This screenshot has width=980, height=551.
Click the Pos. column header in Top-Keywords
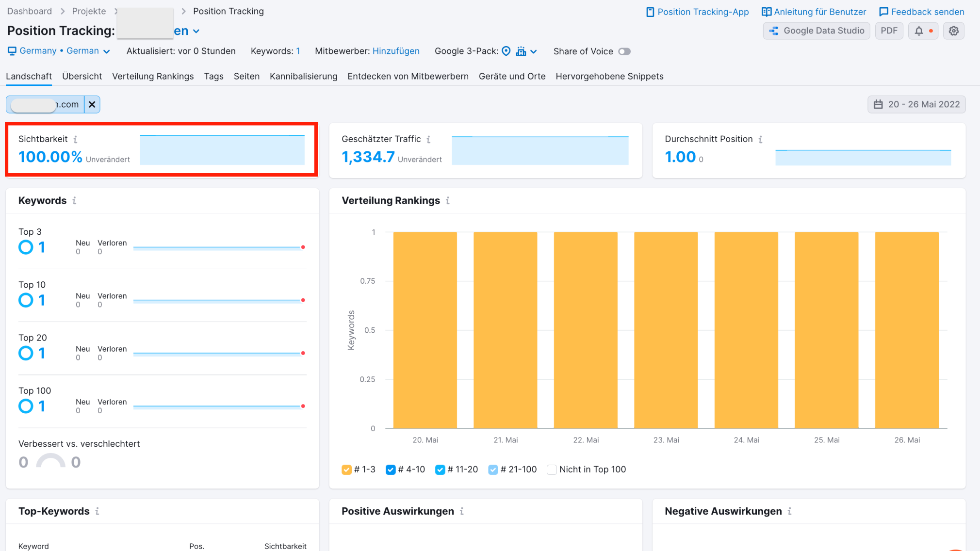[x=196, y=546]
